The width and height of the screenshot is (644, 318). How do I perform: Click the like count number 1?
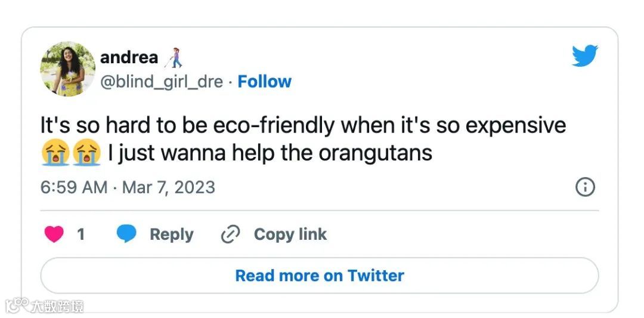tap(81, 234)
